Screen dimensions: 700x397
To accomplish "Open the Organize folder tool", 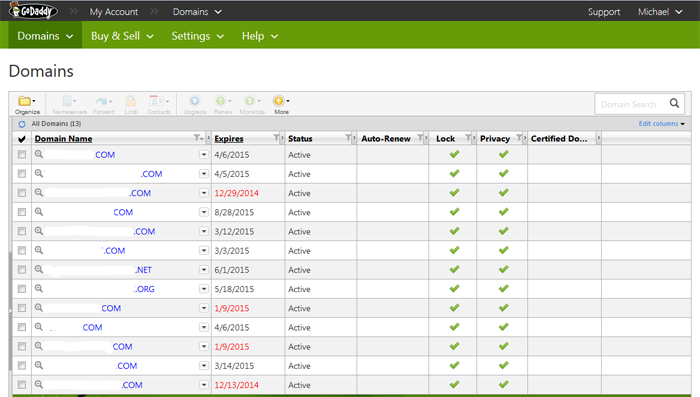I will [27, 104].
